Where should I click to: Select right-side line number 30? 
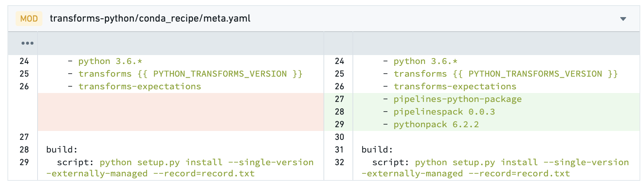pos(339,137)
